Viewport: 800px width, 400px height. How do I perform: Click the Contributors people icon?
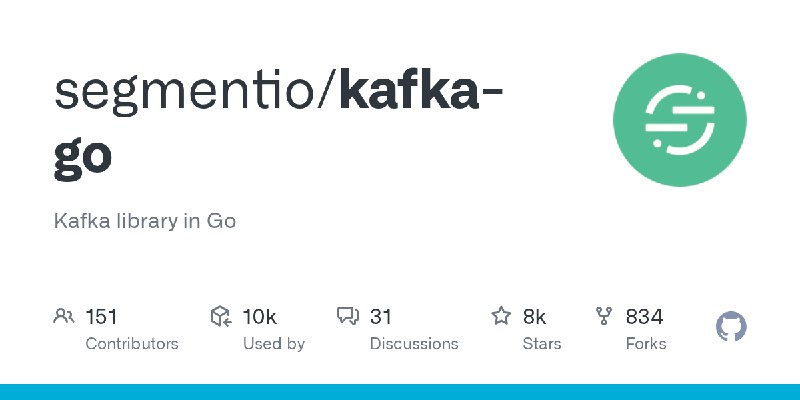coord(64,317)
